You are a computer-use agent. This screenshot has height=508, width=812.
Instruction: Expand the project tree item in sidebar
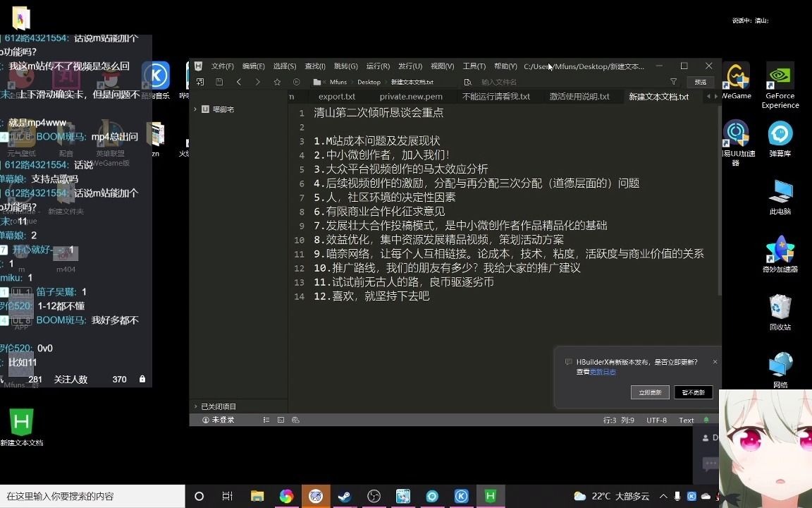click(x=195, y=109)
